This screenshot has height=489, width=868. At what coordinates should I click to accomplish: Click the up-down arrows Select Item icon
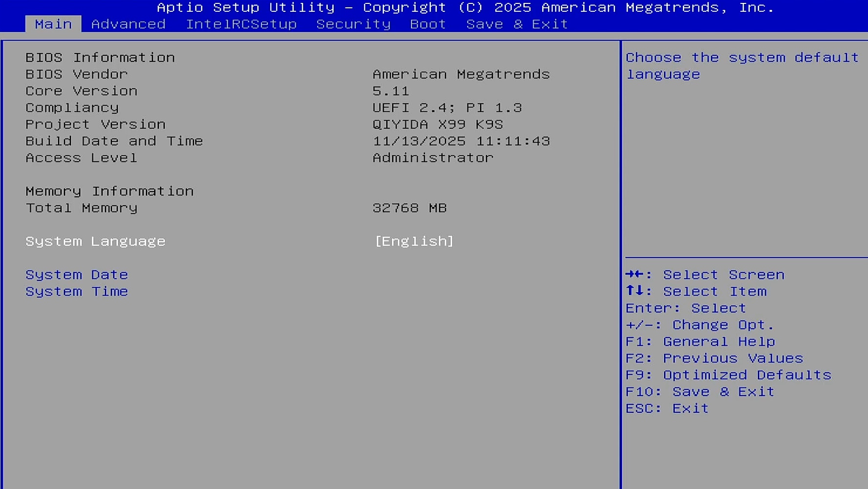point(635,291)
